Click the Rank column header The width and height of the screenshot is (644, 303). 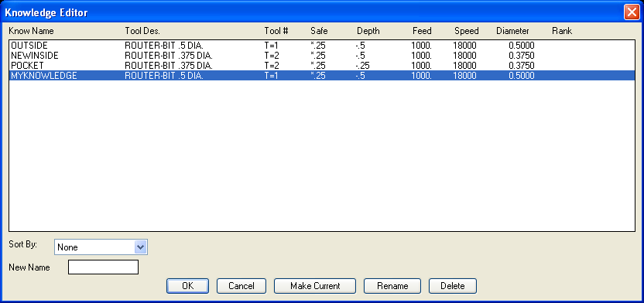[562, 31]
